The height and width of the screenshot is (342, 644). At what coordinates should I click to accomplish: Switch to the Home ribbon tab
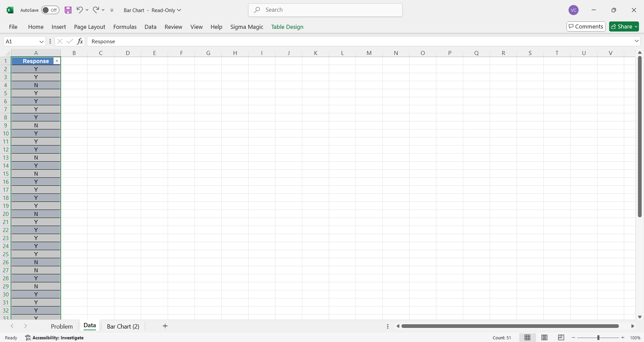(36, 27)
